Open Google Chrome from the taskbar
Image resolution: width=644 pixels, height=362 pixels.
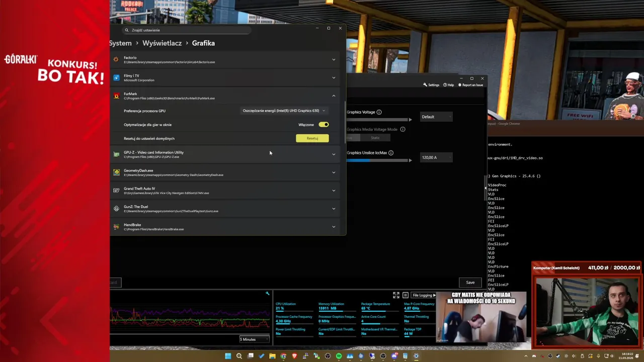coord(283,356)
